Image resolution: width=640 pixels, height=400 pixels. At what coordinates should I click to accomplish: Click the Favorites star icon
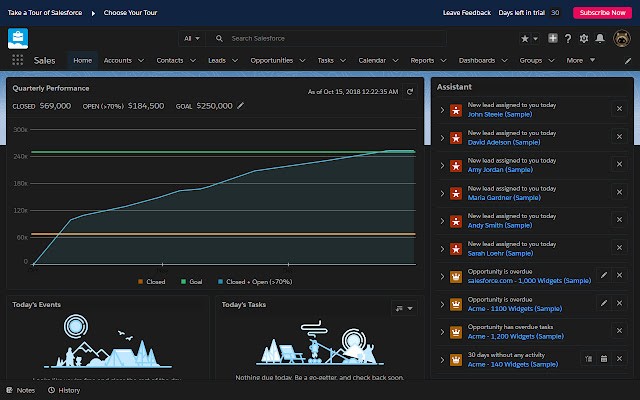[524, 38]
